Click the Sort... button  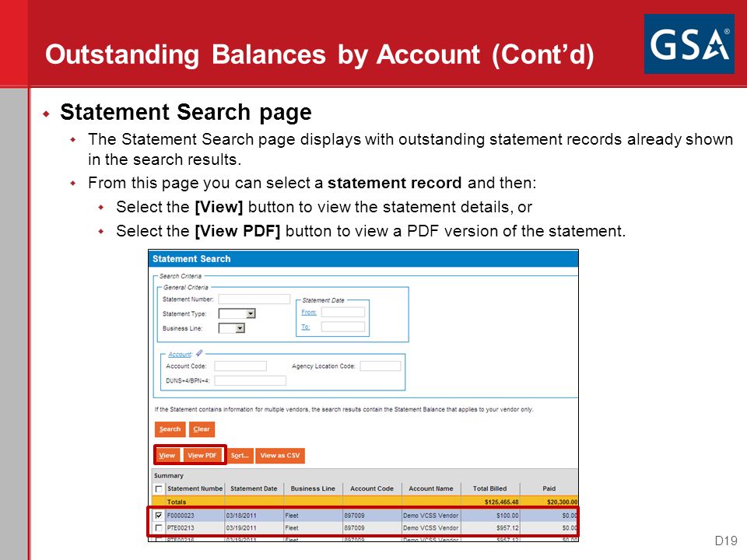tap(240, 455)
